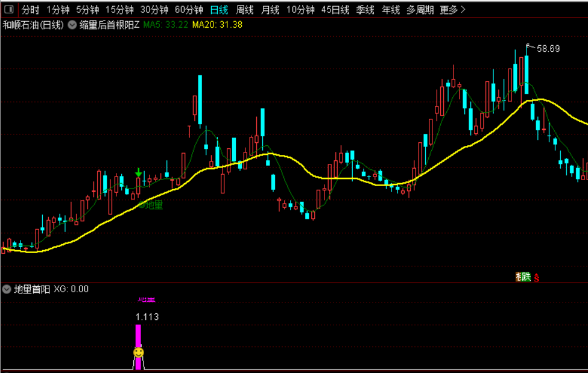Image resolution: width=588 pixels, height=373 pixels.
Task: Open the 地量首阳 sub-indicator dropdown arrow
Action: [7, 289]
